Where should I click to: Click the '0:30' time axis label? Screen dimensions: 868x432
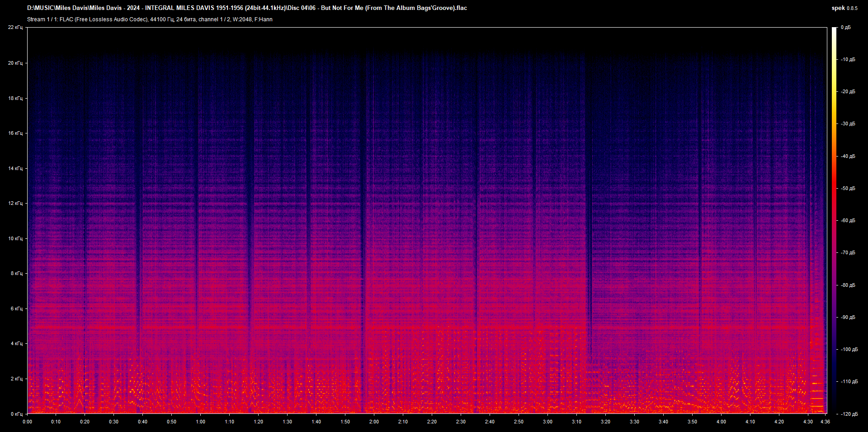tap(113, 422)
